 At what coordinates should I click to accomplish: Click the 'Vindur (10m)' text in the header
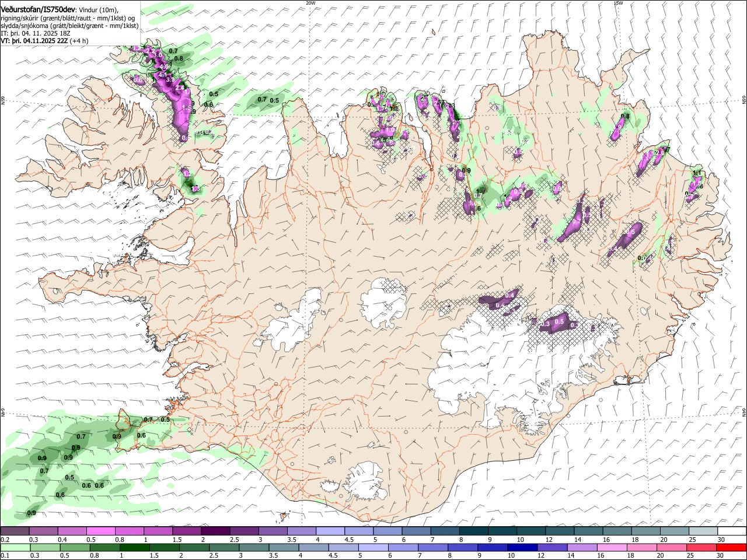tap(98, 10)
